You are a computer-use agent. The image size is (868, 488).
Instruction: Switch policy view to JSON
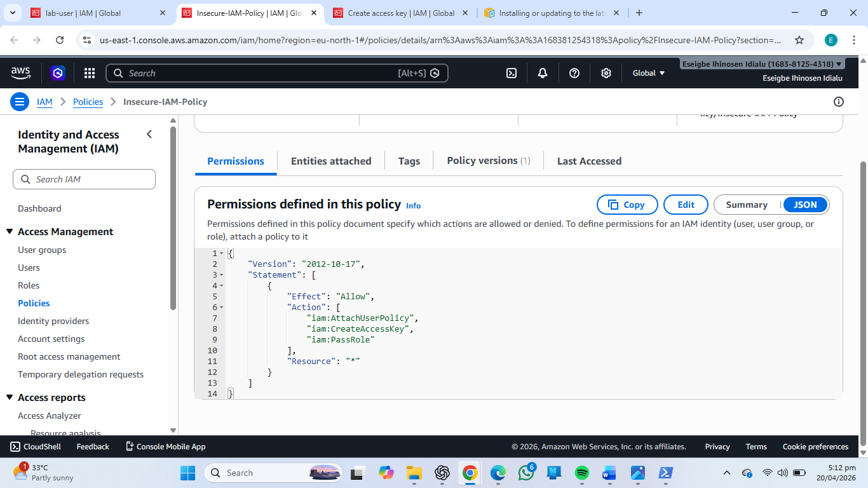[805, 205]
